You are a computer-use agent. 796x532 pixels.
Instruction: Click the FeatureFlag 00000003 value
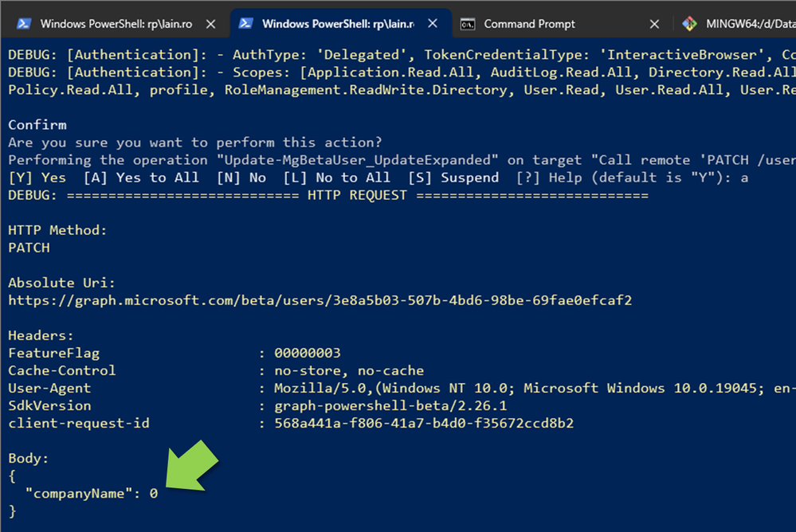coord(307,353)
